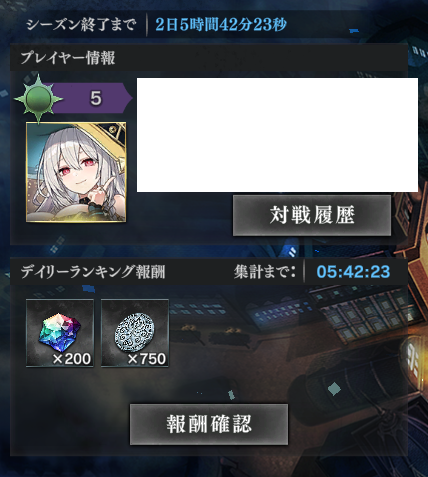Click the デイリーランキング報酬 section header

point(209,272)
